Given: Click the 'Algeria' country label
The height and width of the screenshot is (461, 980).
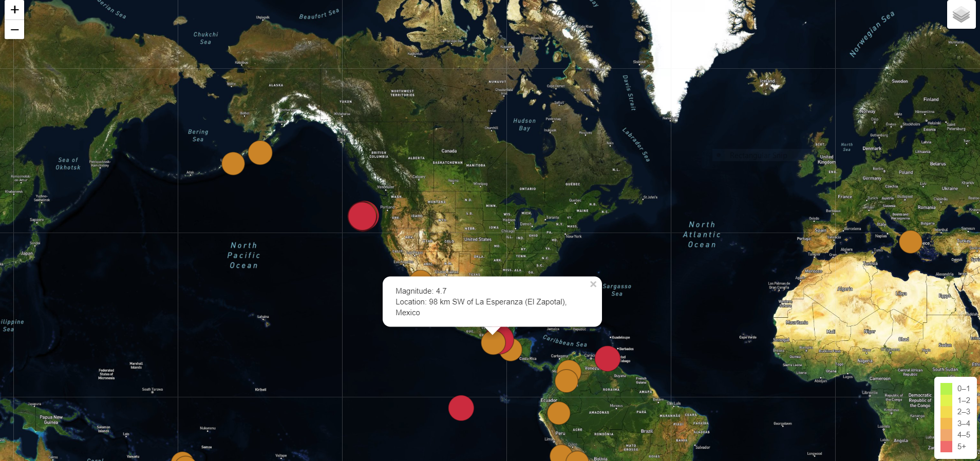Looking at the screenshot, I should pyautogui.click(x=845, y=289).
